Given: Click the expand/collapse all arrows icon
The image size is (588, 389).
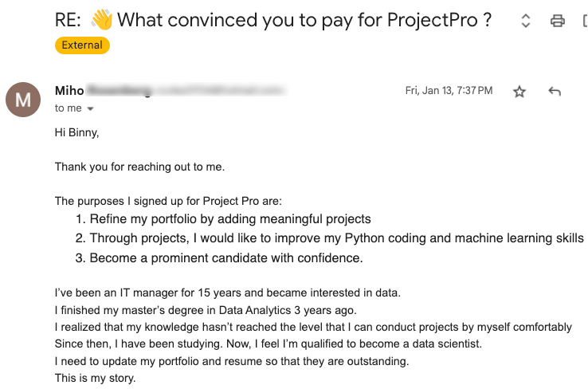Looking at the screenshot, I should (x=525, y=22).
